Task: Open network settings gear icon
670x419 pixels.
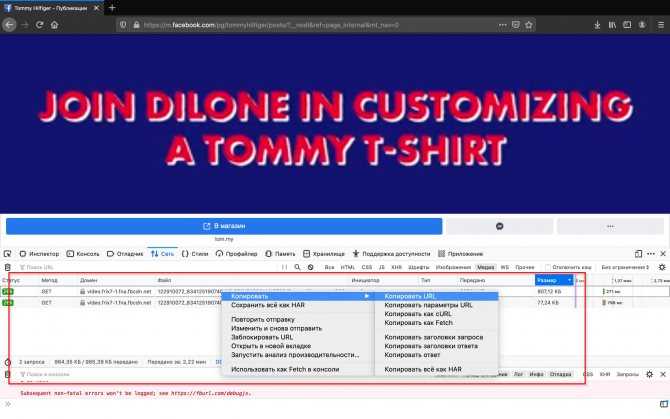Action: pyautogui.click(x=662, y=267)
